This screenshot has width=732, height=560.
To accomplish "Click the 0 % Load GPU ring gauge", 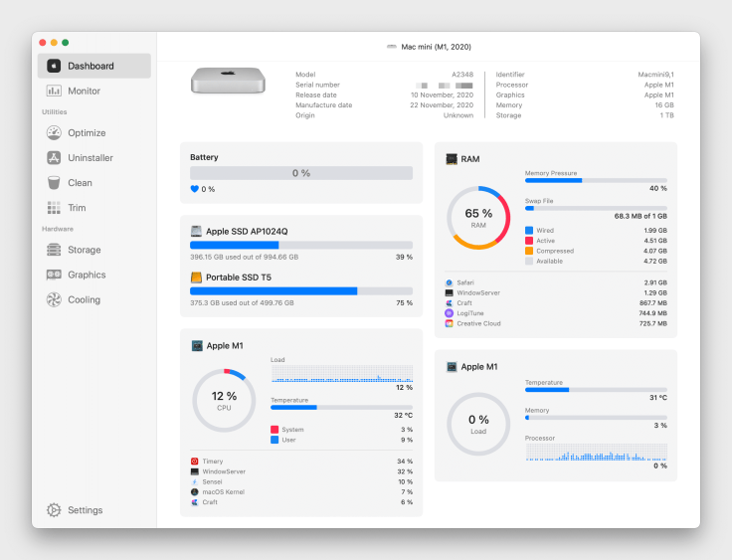I will (x=478, y=424).
